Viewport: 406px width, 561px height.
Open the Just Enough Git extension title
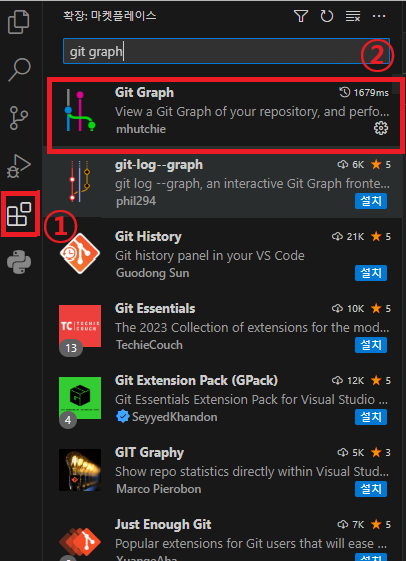coord(163,525)
